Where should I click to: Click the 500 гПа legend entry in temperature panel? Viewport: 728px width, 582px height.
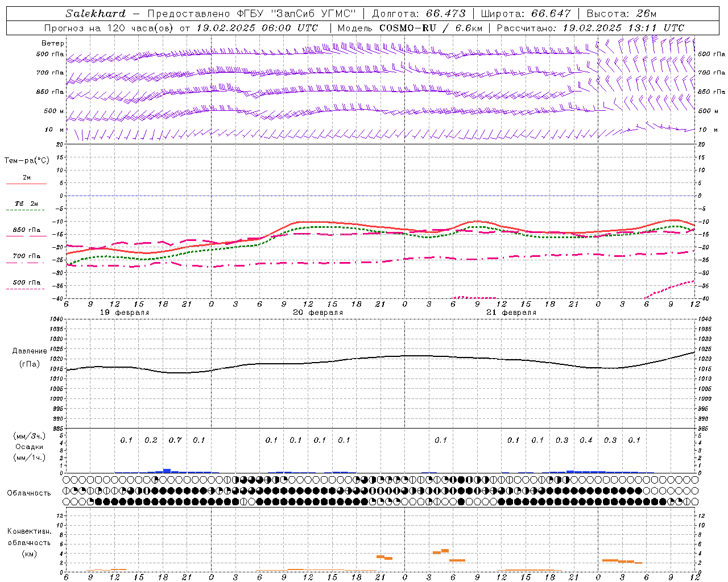tap(27, 282)
